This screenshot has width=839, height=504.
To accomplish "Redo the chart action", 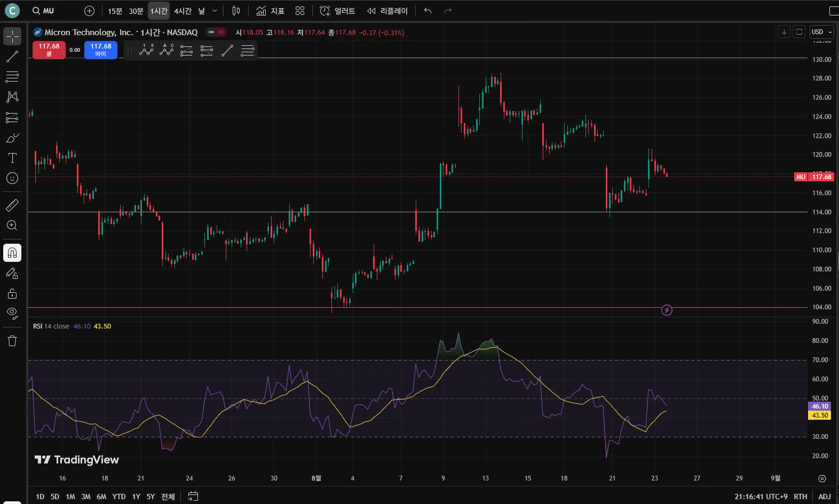I will pos(448,11).
